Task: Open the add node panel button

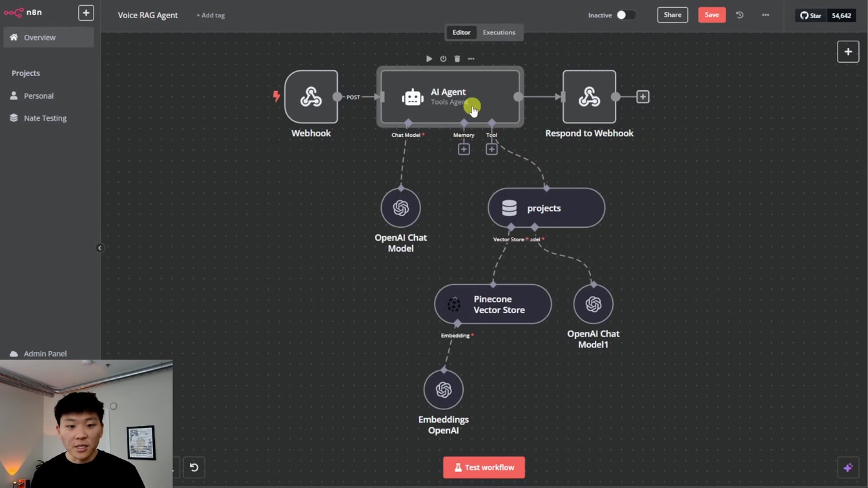Action: tap(848, 52)
